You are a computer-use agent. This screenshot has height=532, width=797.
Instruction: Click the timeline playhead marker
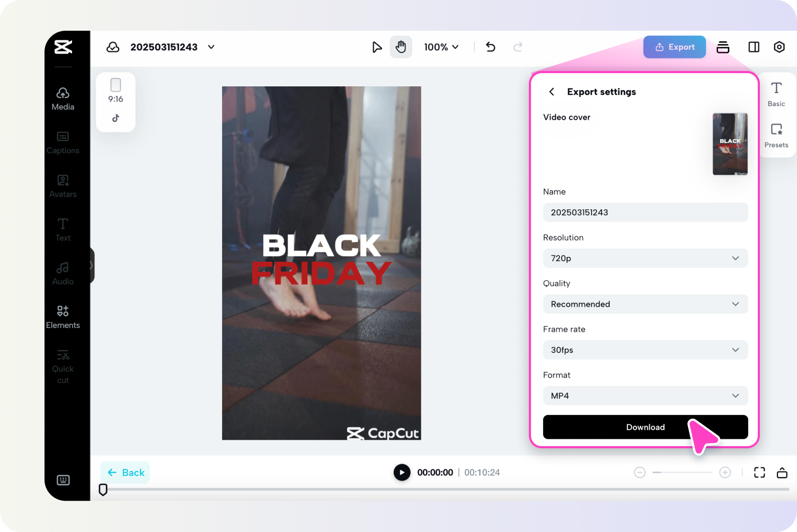coord(103,490)
